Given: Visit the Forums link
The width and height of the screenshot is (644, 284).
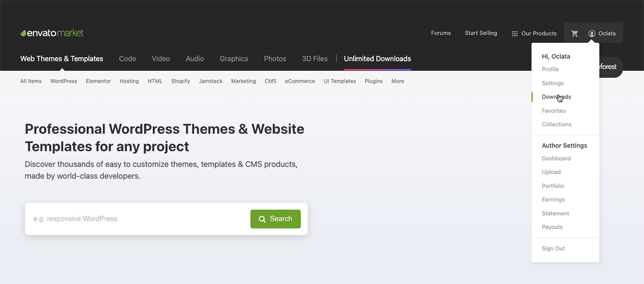Looking at the screenshot, I should point(441,33).
